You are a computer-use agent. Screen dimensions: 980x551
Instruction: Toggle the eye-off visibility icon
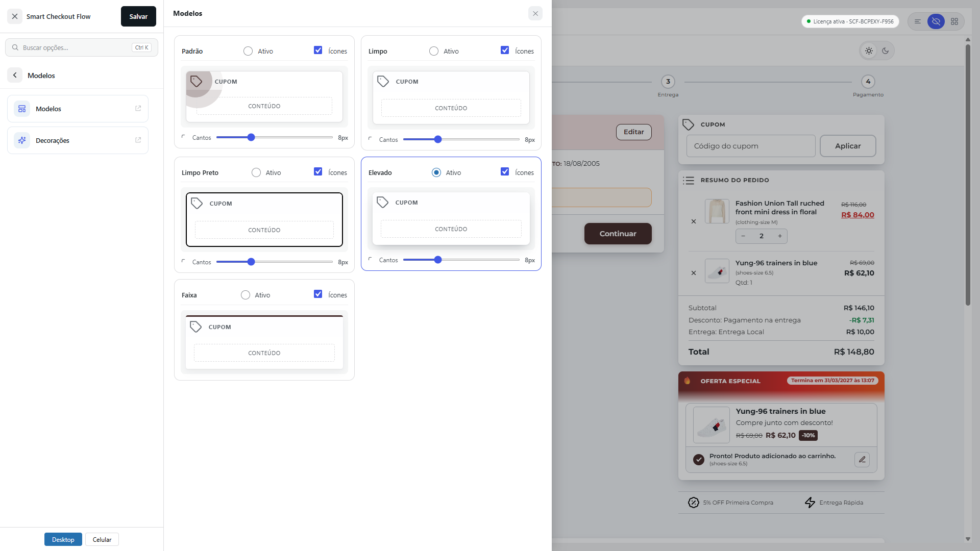point(936,21)
